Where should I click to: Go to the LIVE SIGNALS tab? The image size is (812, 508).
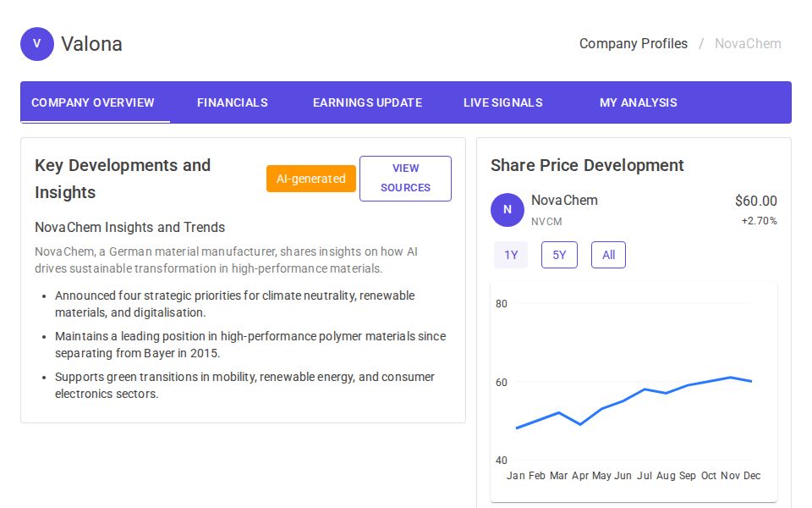502,102
